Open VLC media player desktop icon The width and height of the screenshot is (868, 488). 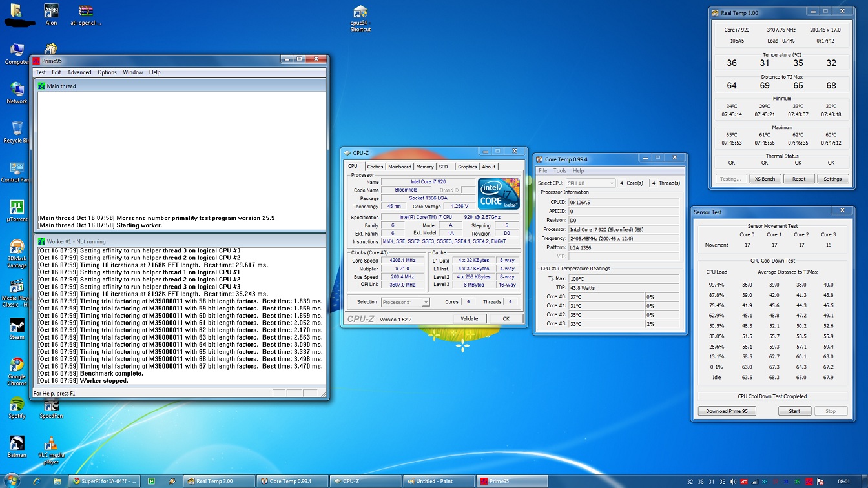[51, 450]
